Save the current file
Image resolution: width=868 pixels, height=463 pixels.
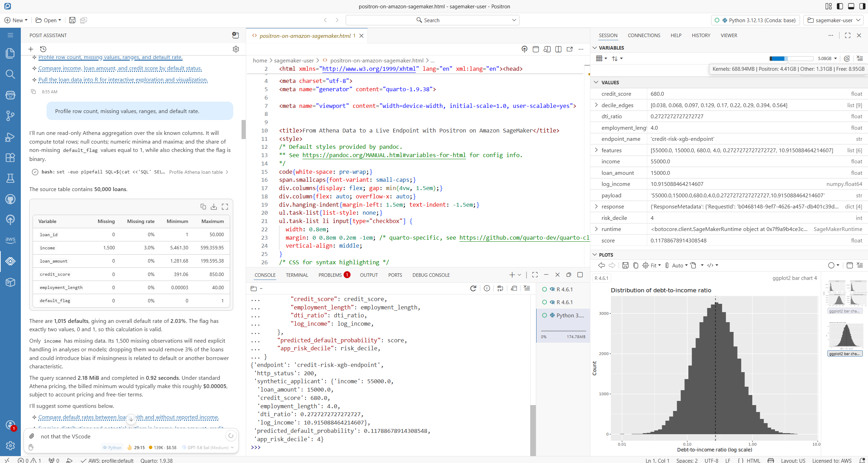(72, 20)
